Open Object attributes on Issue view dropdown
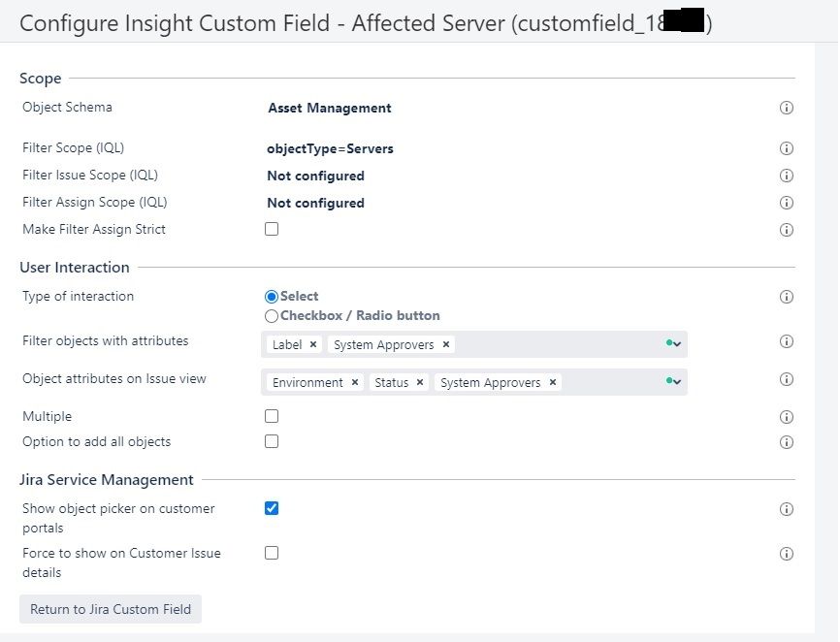840x642 pixels. coord(675,382)
